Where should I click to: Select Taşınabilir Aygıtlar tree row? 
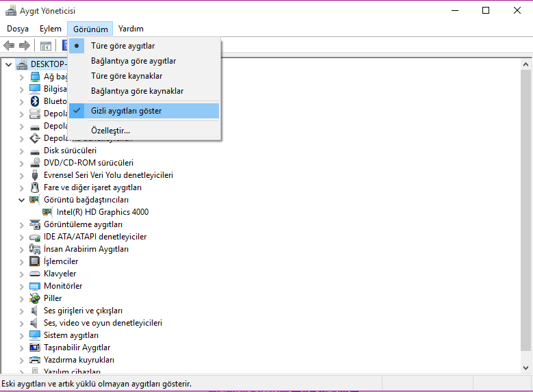click(x=77, y=348)
